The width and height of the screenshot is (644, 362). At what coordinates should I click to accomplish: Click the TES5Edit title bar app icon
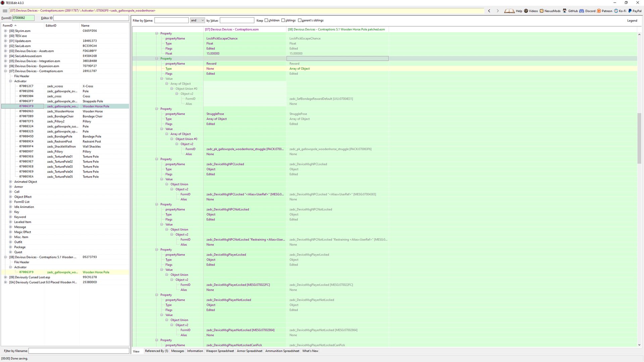3,3
